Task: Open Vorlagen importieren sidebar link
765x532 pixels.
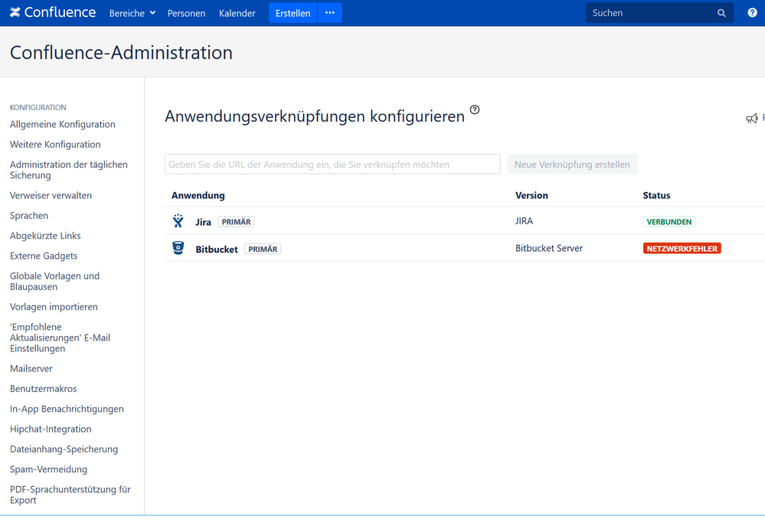Action: tap(54, 307)
